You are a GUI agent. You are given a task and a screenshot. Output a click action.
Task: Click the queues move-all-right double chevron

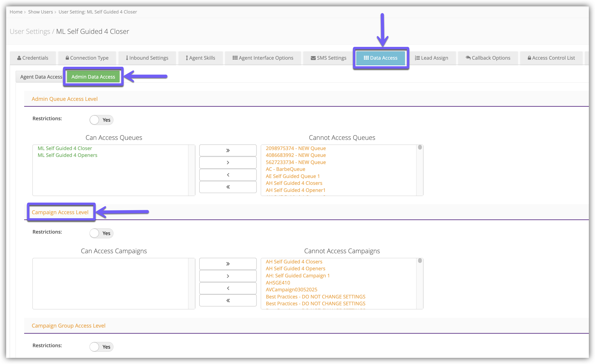point(228,151)
